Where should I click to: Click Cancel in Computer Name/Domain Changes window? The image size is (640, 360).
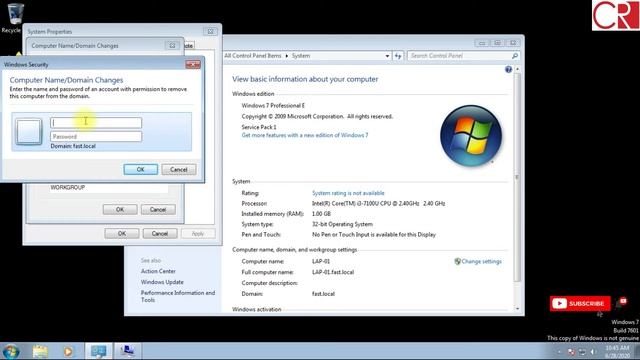158,209
